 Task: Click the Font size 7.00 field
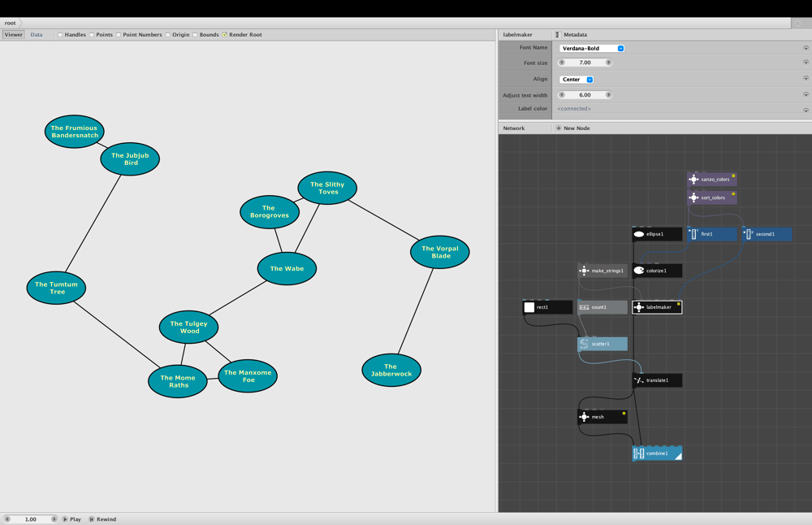coord(585,63)
